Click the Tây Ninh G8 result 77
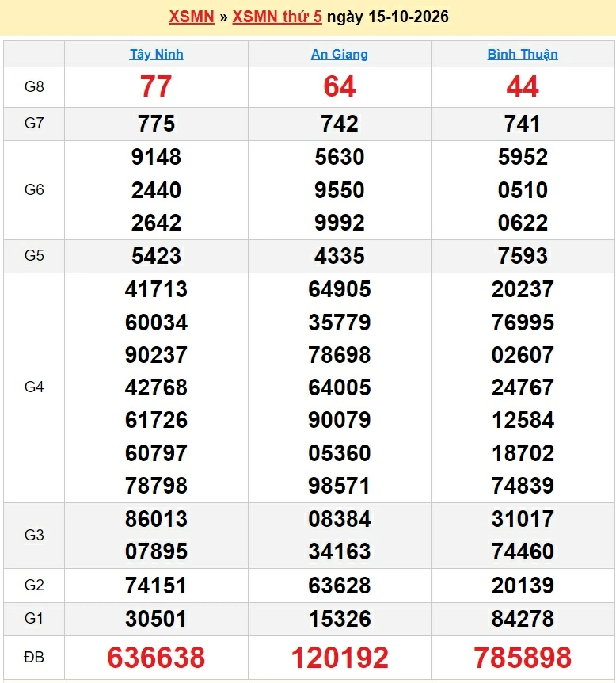 point(156,86)
